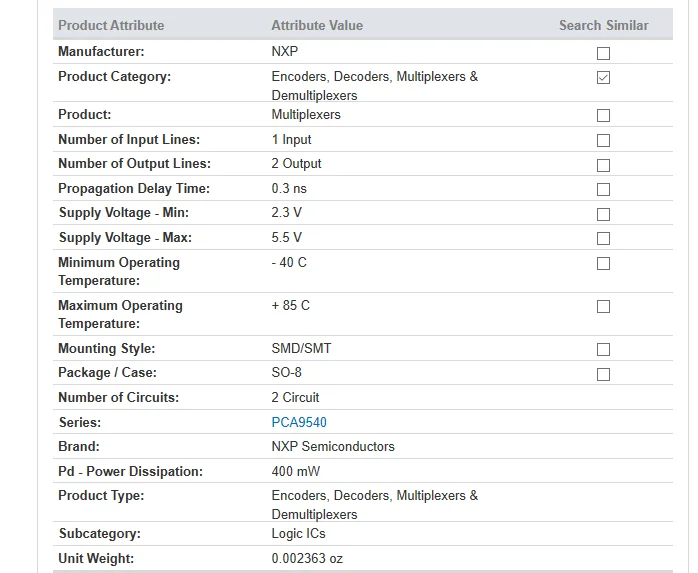698x573 pixels.
Task: Click the Product Attribute column header
Action: [111, 25]
